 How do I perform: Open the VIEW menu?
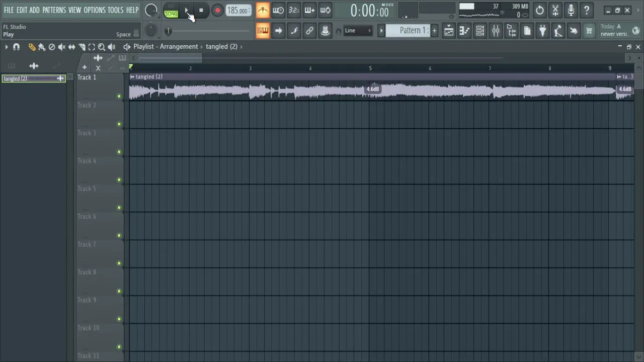pos(74,10)
